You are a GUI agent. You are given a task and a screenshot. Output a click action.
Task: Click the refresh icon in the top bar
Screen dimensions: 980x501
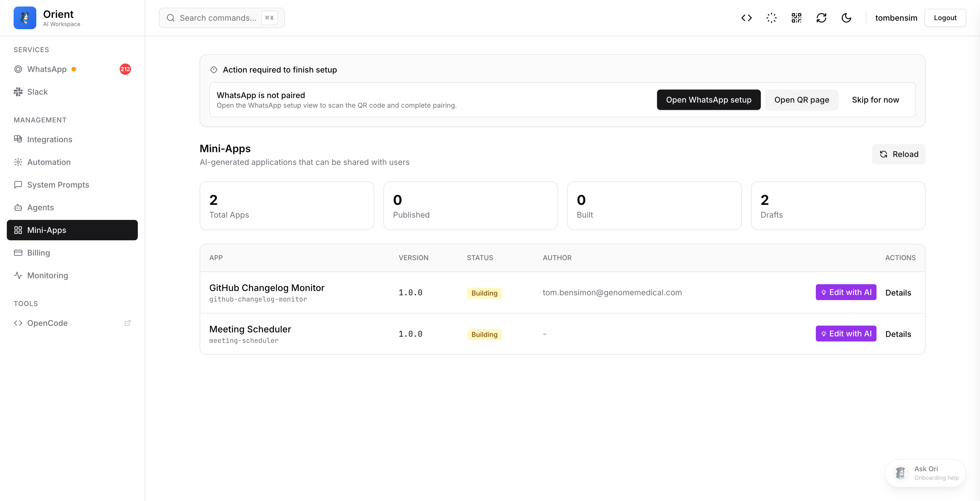[x=821, y=18]
